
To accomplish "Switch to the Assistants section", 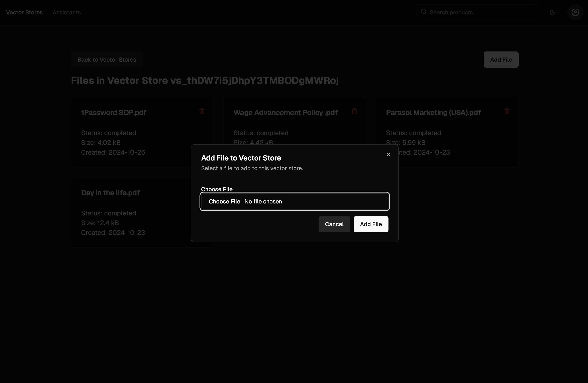I will [67, 12].
